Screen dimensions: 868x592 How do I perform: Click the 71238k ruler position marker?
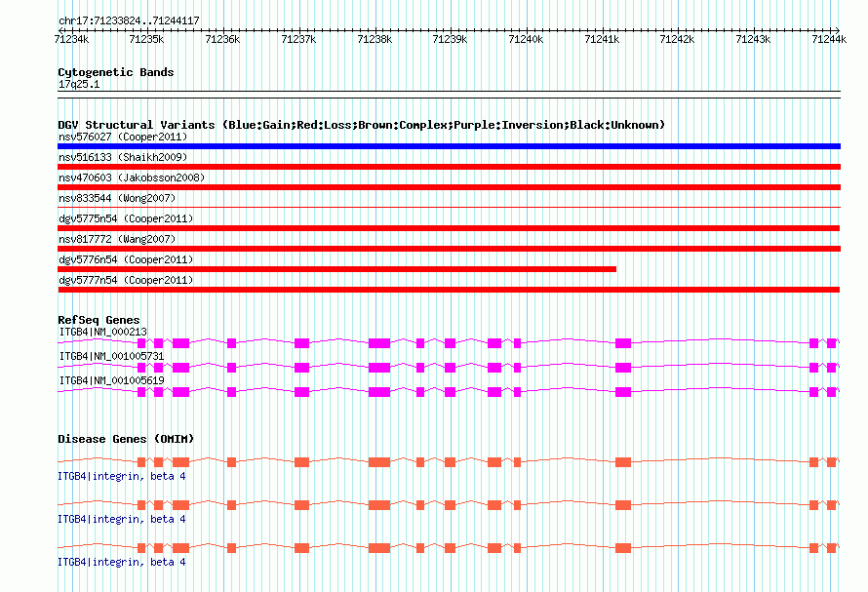tap(375, 39)
